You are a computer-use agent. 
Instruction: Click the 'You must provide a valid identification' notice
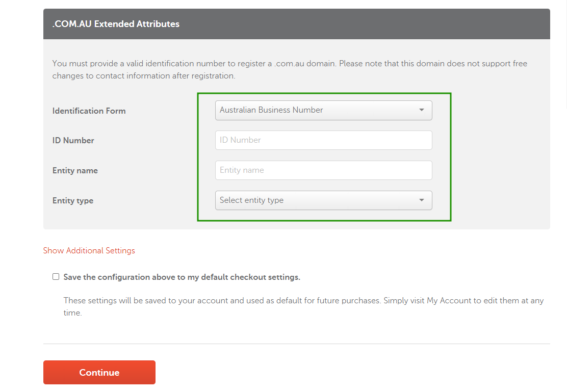point(290,69)
